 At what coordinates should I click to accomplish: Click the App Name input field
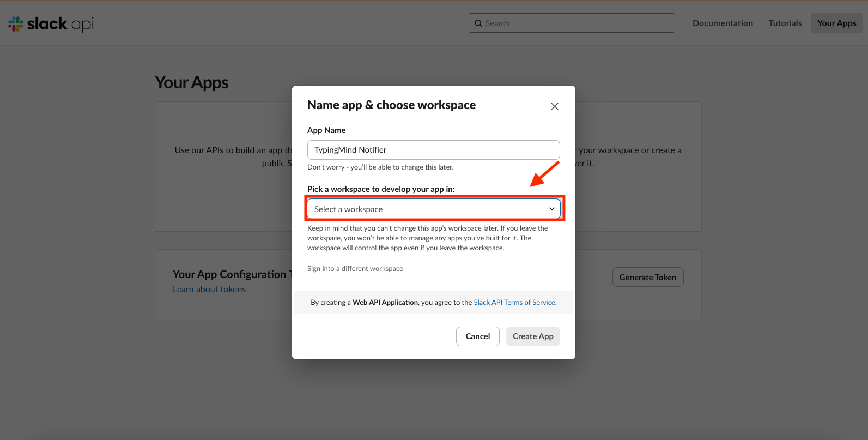tap(434, 150)
